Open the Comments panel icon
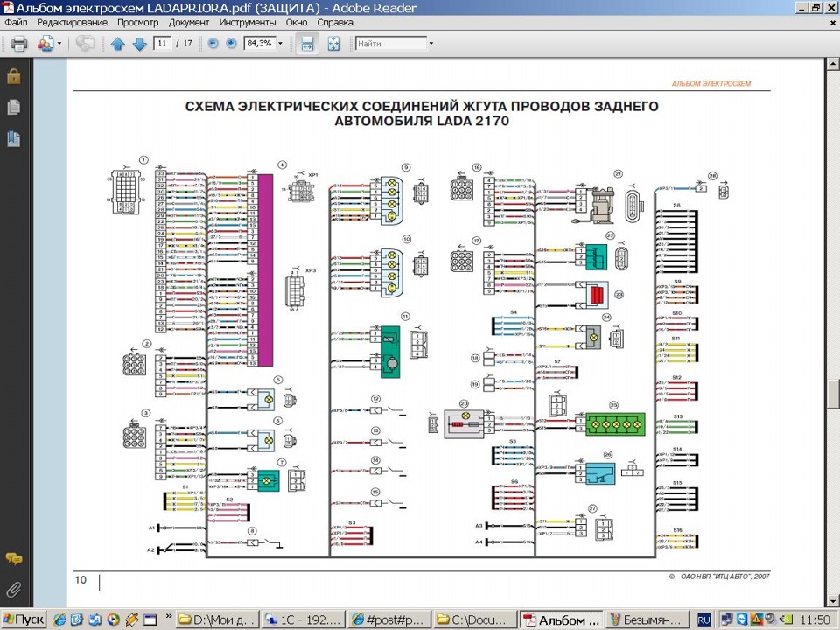 14,559
